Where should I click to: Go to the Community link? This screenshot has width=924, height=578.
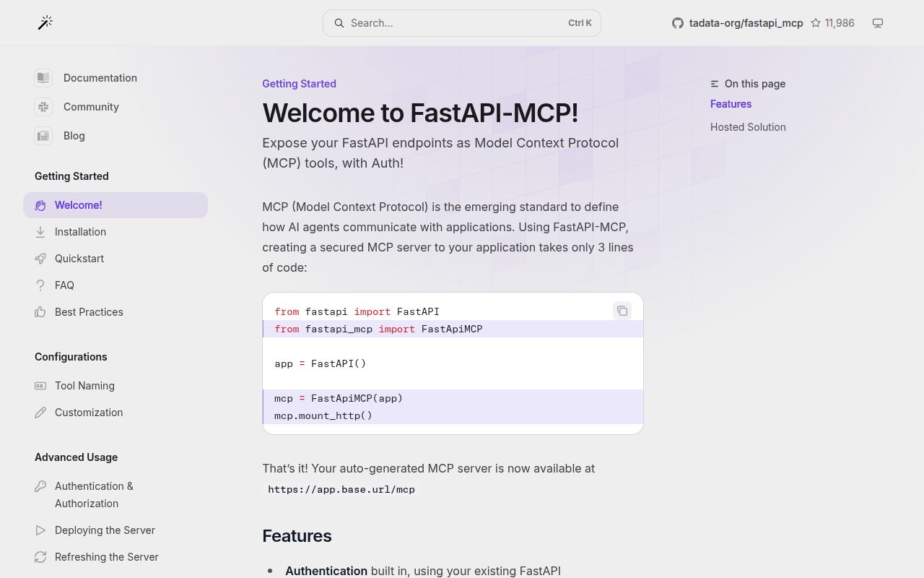(x=91, y=107)
